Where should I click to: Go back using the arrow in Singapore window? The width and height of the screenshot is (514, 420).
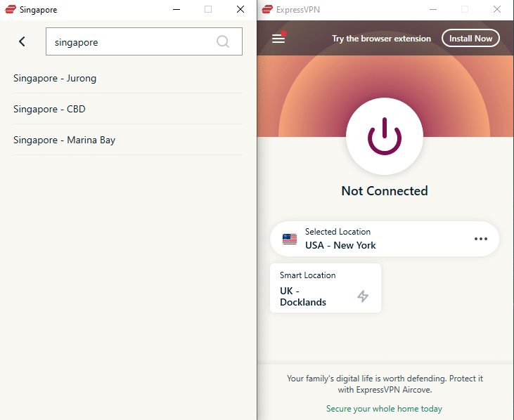pos(22,41)
